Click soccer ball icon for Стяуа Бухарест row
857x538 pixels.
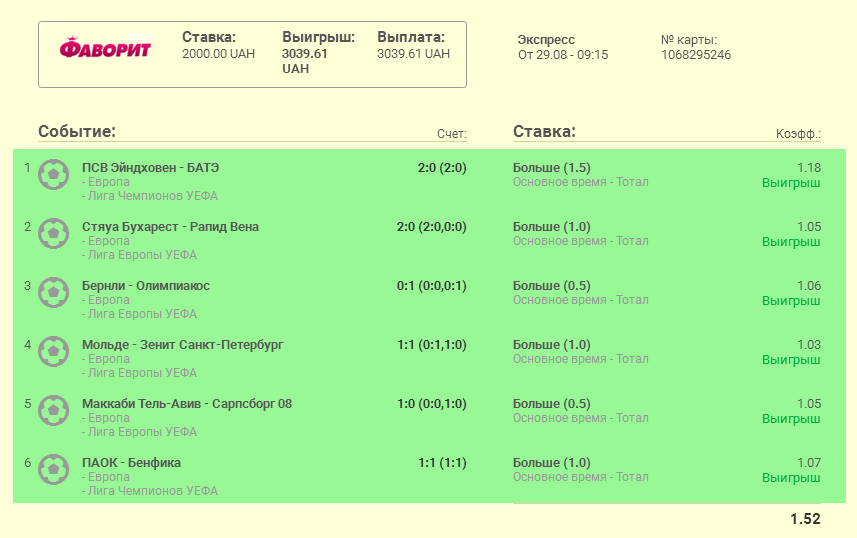(x=54, y=233)
